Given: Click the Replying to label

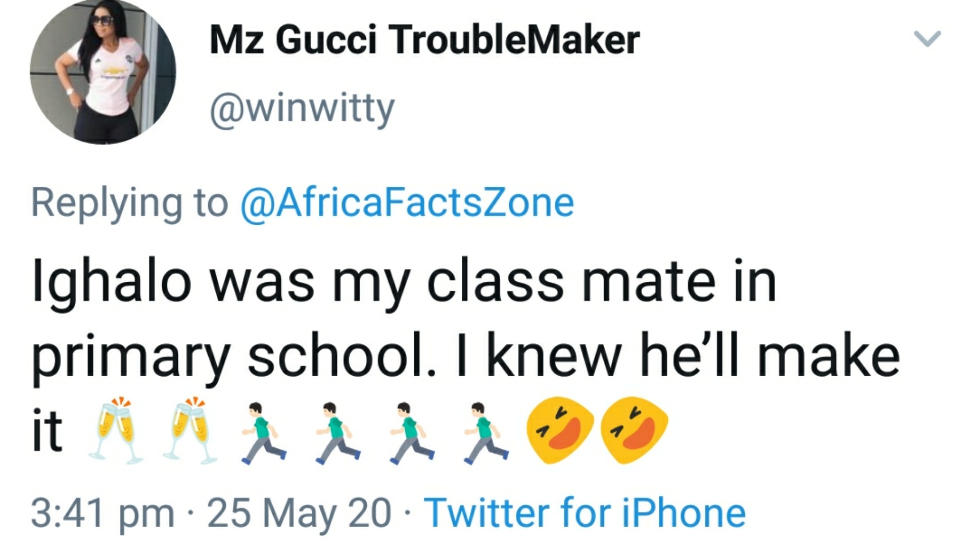Looking at the screenshot, I should (x=129, y=202).
